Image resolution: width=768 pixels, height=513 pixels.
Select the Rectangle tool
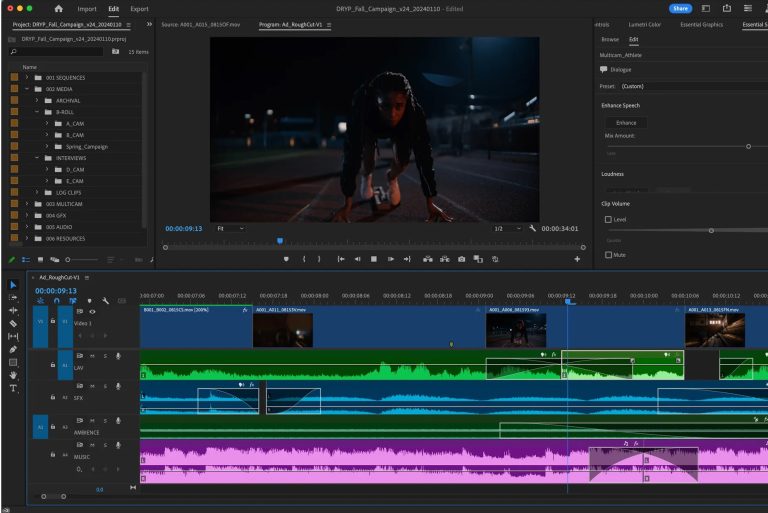pos(13,363)
